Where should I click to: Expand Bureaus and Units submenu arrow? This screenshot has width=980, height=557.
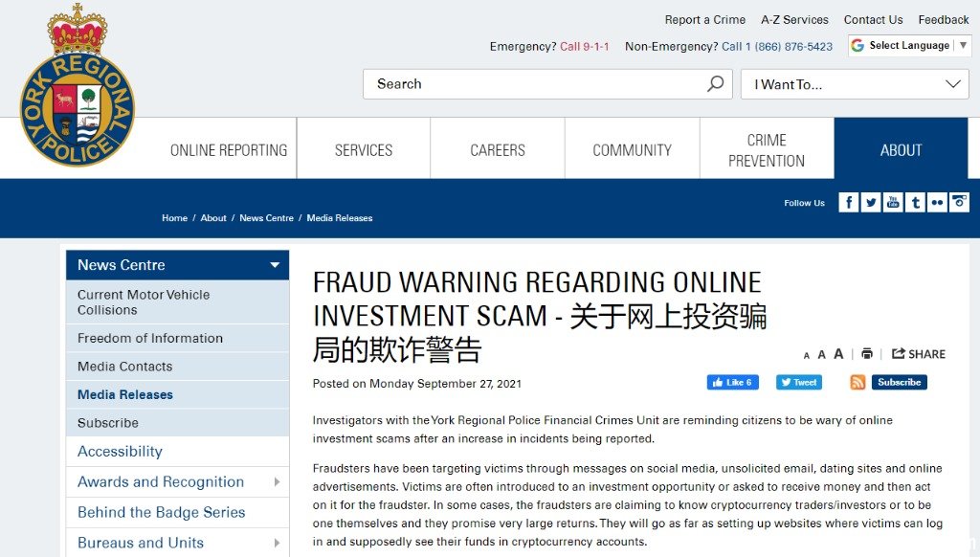(x=277, y=543)
